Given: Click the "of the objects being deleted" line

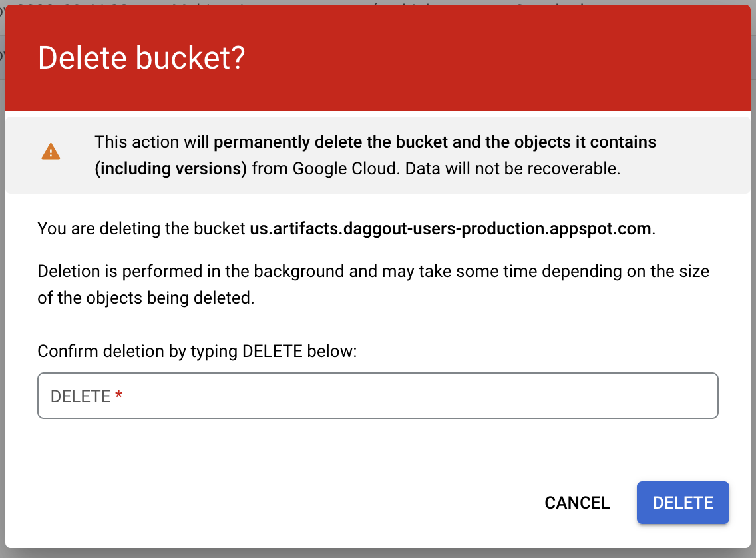Looking at the screenshot, I should [146, 298].
